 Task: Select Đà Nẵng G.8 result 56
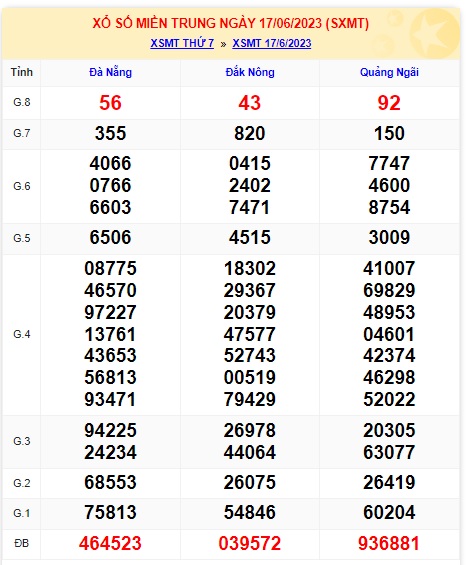tap(111, 103)
